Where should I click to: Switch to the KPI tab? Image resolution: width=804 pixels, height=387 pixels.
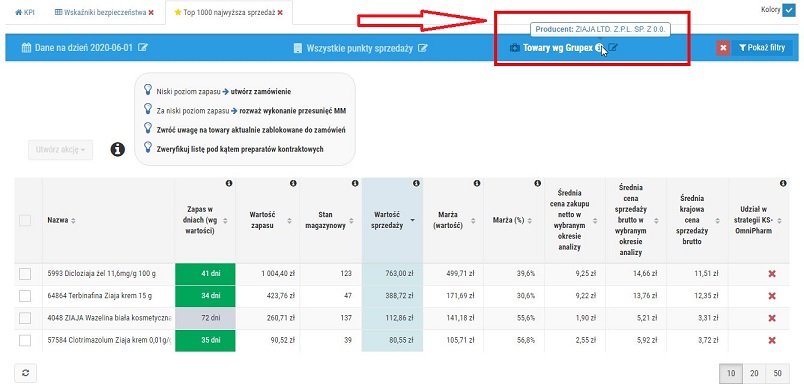click(25, 12)
